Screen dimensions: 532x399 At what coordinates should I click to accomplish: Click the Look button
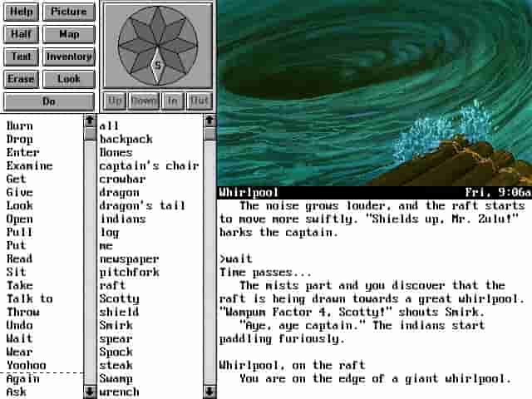pos(69,79)
